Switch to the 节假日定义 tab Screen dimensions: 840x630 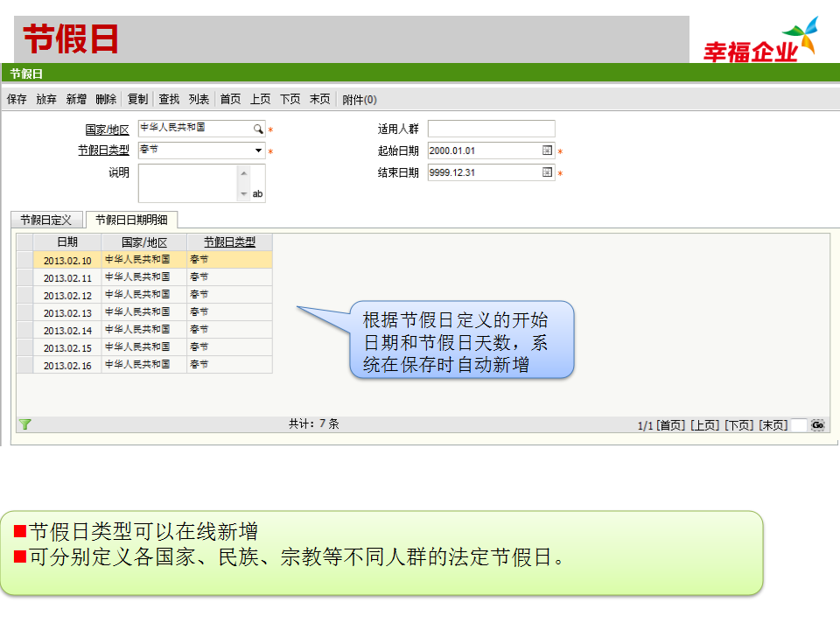pos(46,220)
